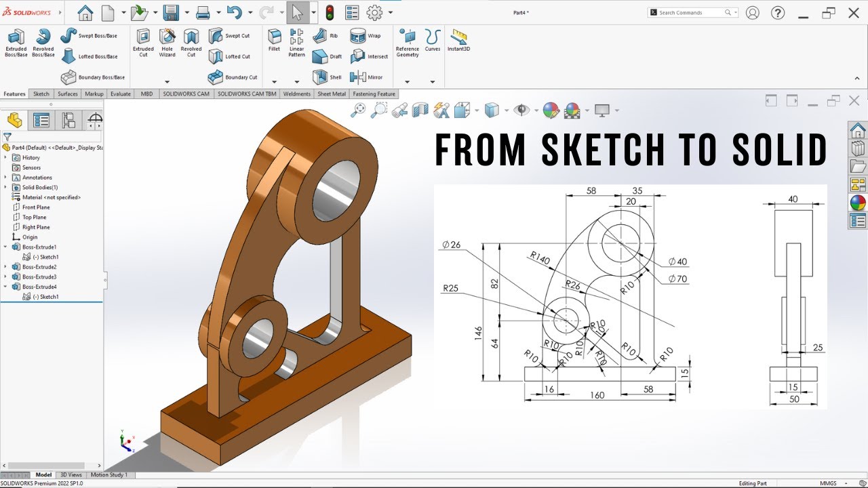Activate the Select cursor tool
This screenshot has width=868, height=488.
pyautogui.click(x=297, y=12)
